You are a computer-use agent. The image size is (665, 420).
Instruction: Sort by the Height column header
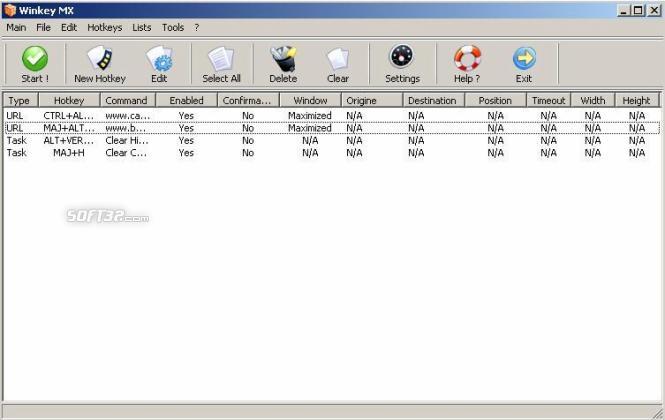tap(637, 101)
